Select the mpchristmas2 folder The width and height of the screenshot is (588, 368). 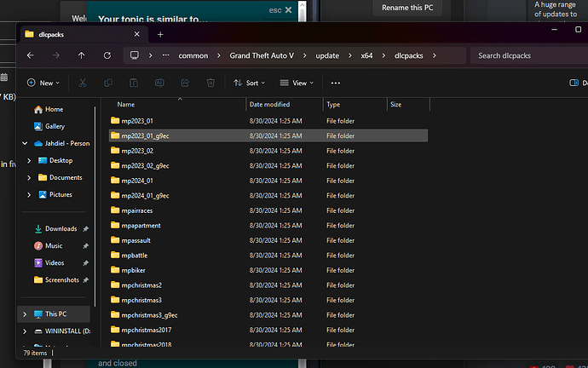[x=268, y=285]
